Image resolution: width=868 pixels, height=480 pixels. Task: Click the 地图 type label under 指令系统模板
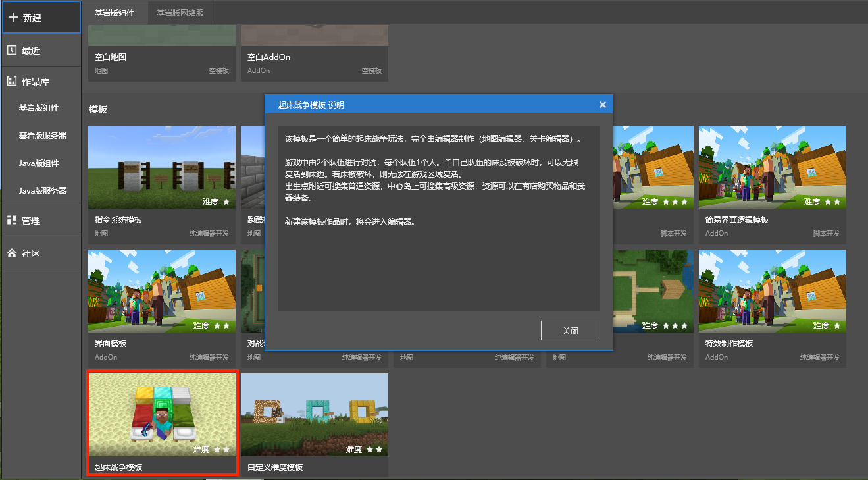[x=101, y=234]
